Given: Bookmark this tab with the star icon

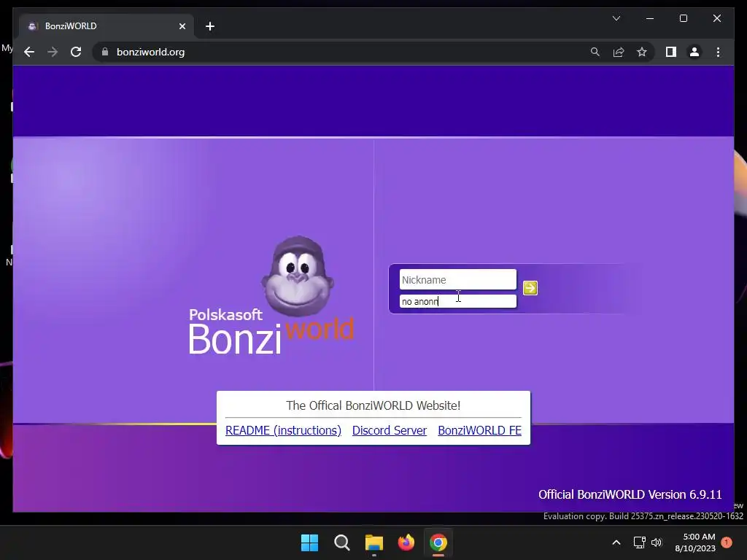Looking at the screenshot, I should pos(642,52).
